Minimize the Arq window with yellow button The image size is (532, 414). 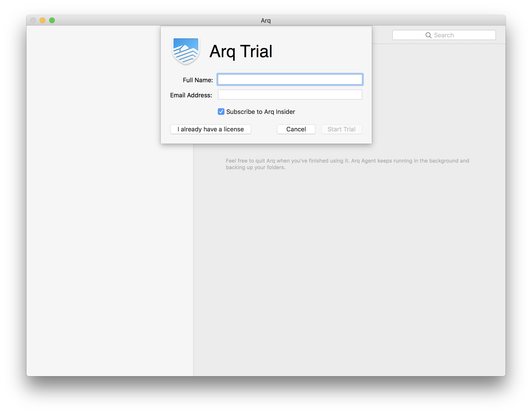pos(42,20)
